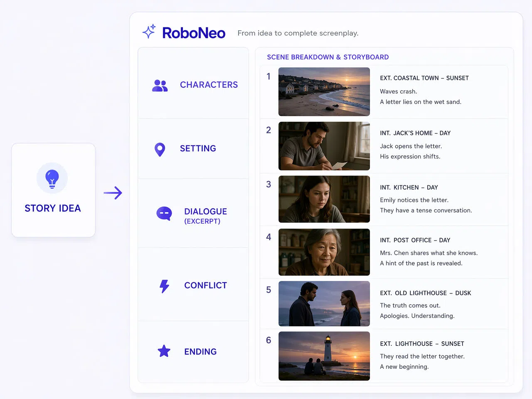This screenshot has width=532, height=399.
Task: Click 'A hint of the past is revealed.'
Action: (421, 263)
